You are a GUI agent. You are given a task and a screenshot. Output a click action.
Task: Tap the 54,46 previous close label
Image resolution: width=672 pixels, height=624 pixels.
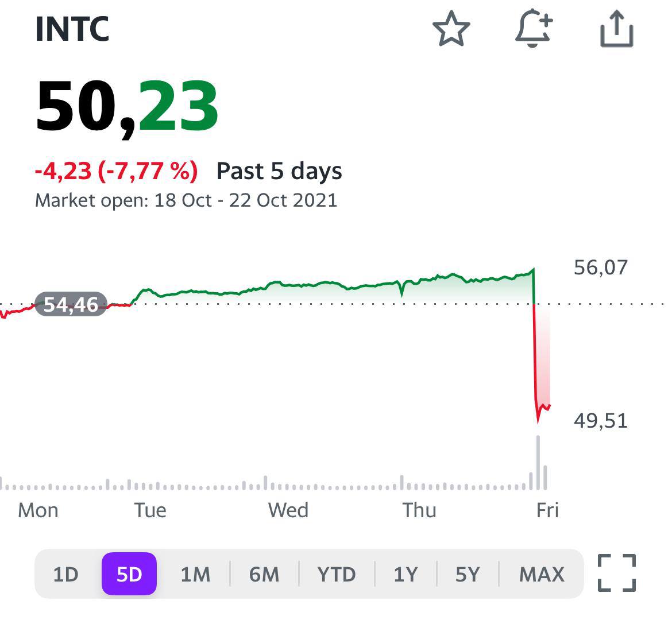71,304
